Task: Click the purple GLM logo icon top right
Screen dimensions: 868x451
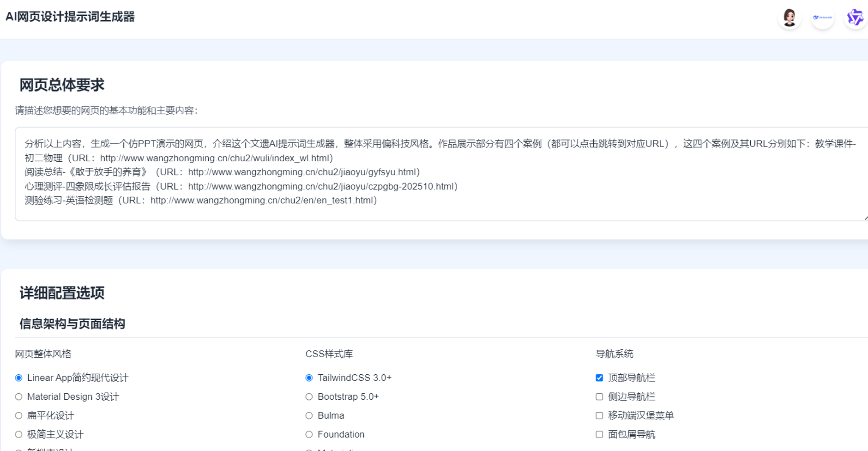Action: click(856, 17)
